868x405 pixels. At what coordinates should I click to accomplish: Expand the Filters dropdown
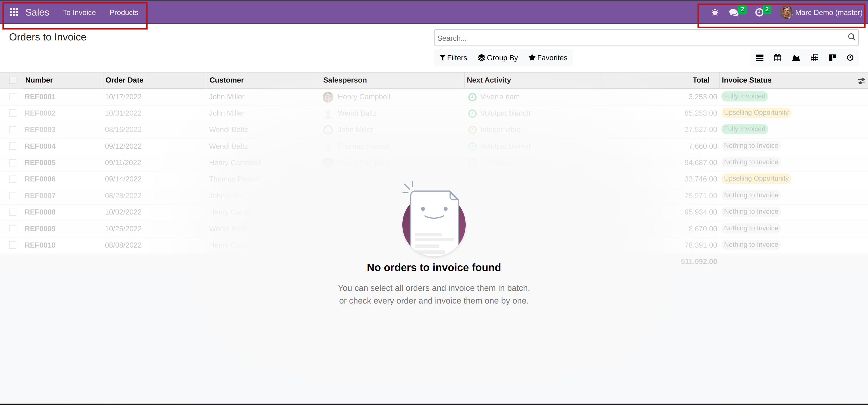point(453,58)
